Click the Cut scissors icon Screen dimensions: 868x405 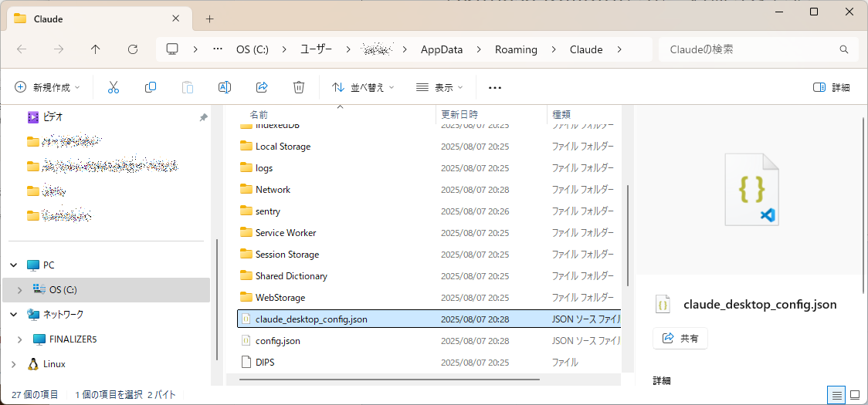114,87
